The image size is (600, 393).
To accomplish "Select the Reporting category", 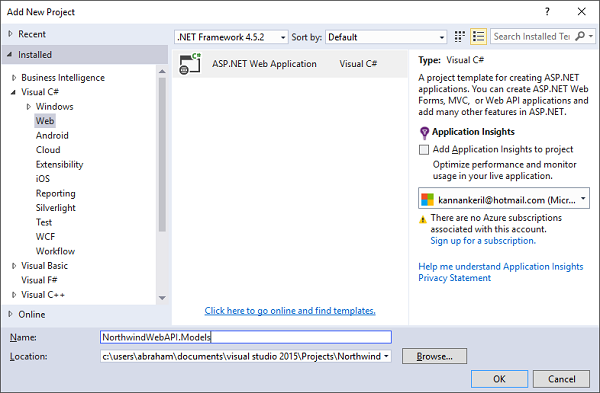I will tap(55, 194).
